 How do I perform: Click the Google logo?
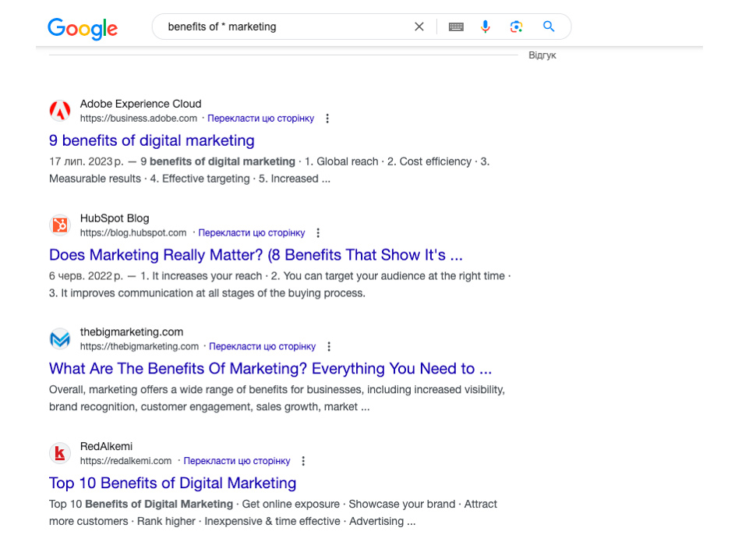point(83,29)
